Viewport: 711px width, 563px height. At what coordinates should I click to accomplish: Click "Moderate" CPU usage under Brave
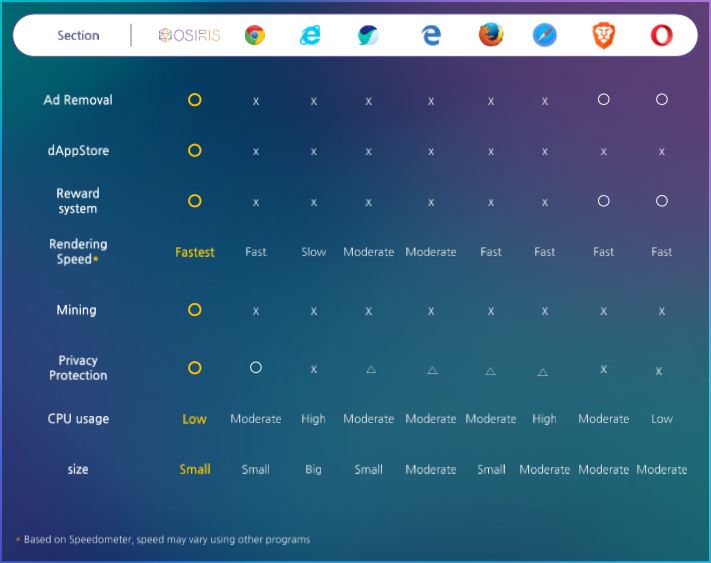(x=604, y=418)
